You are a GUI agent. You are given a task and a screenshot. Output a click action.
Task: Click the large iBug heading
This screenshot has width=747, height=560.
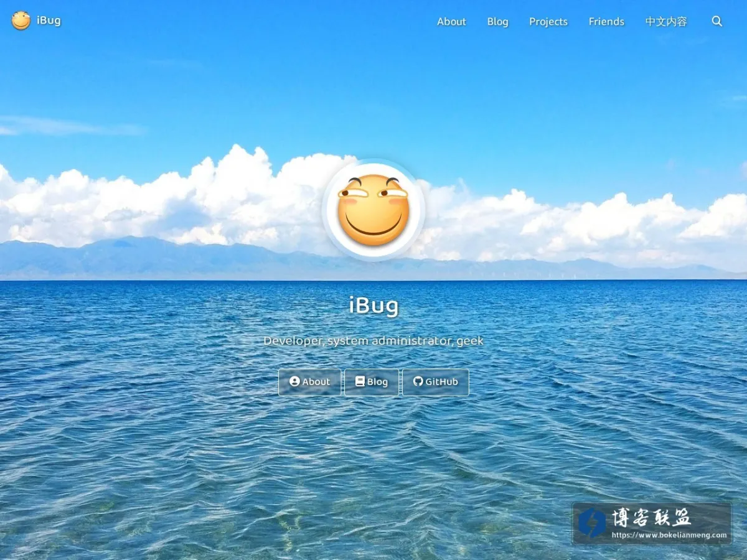[x=374, y=306]
